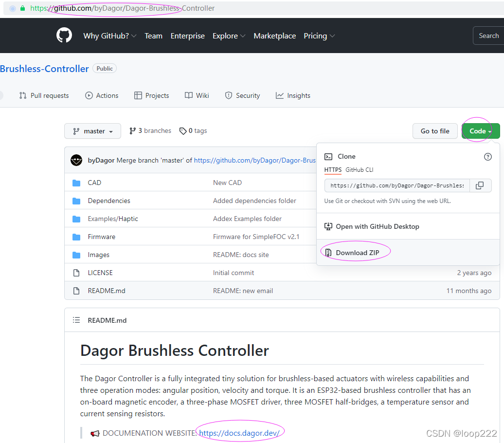Switch to the Wiki tab
The width and height of the screenshot is (504, 443).
click(x=197, y=95)
